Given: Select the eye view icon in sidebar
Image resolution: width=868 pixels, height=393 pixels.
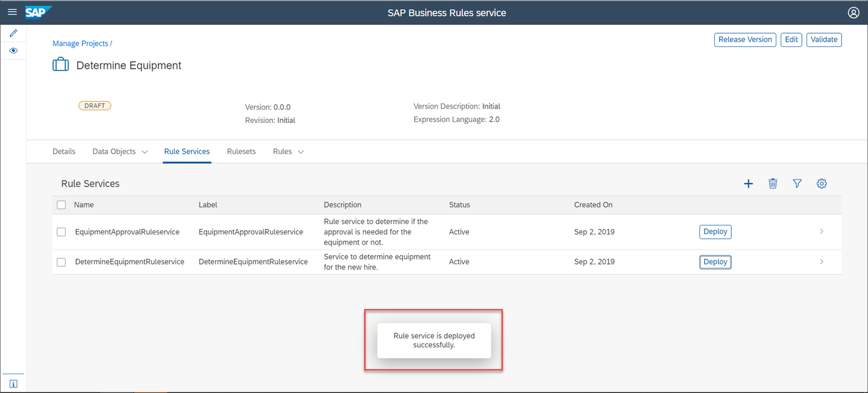Looking at the screenshot, I should pos(13,51).
